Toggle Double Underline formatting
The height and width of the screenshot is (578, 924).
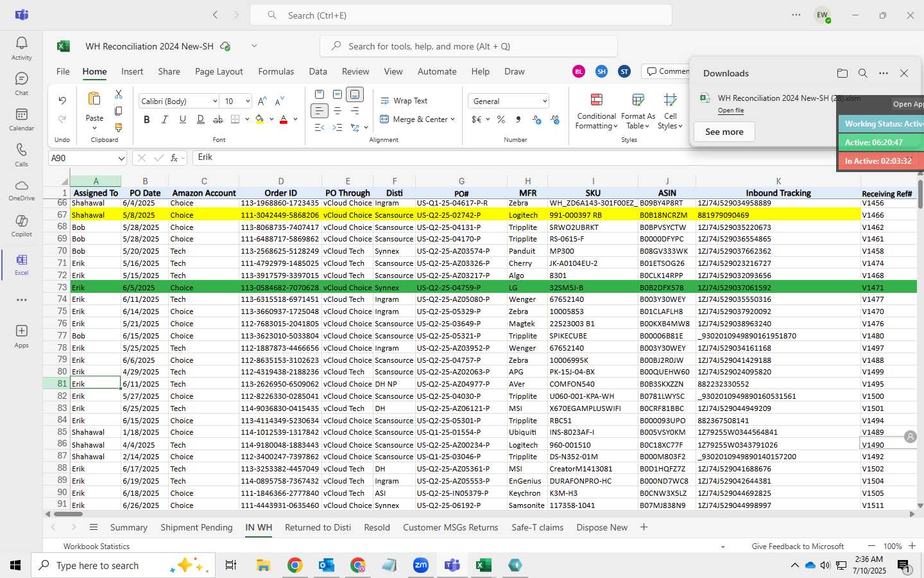[x=201, y=119]
